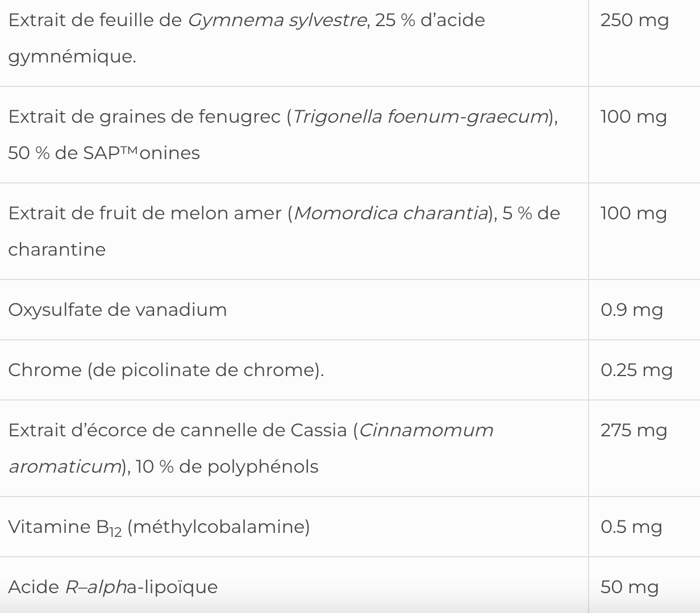Click the italic Gymnema sylvestre name
700x613 pixels.
coord(277,20)
